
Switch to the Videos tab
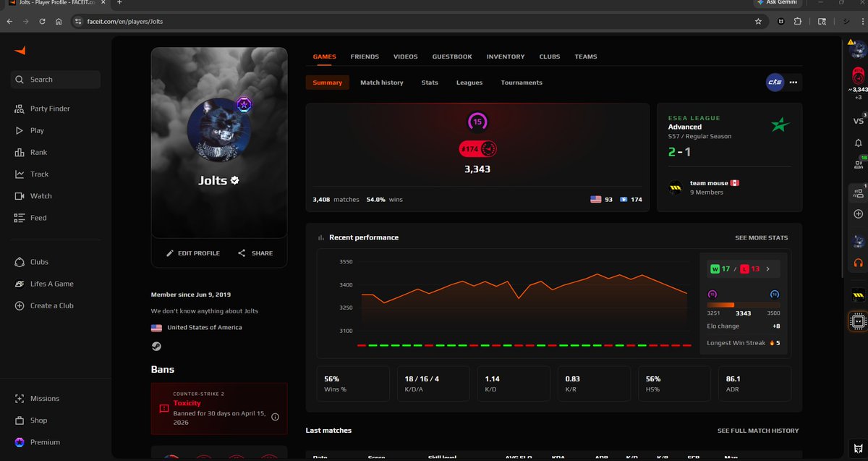(x=405, y=56)
